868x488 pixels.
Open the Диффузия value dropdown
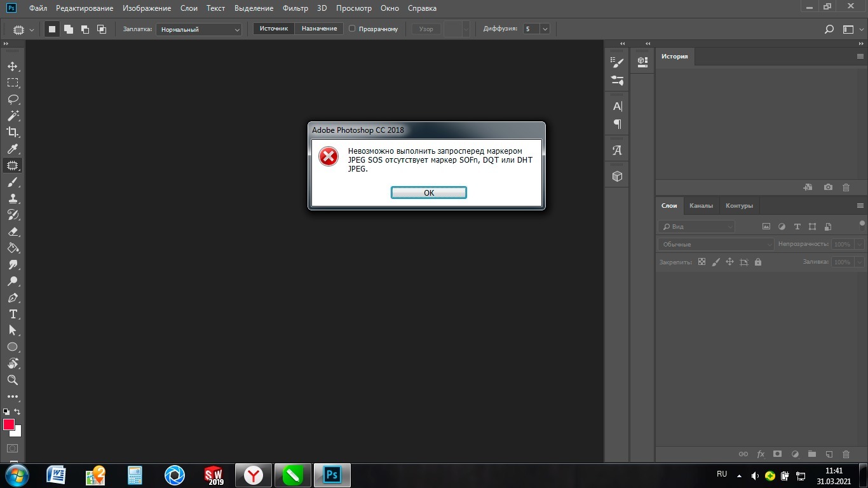click(545, 29)
